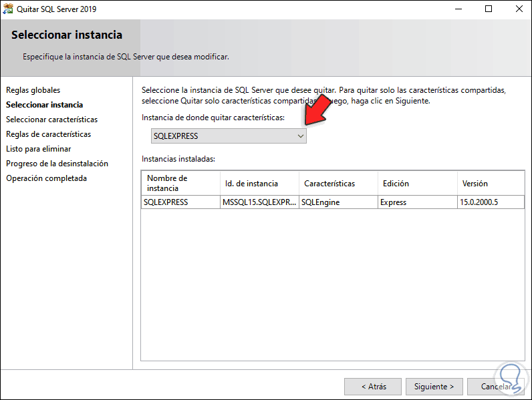
Task: Minimize the Quitar SQL Server 2019 window
Action: 458,9
